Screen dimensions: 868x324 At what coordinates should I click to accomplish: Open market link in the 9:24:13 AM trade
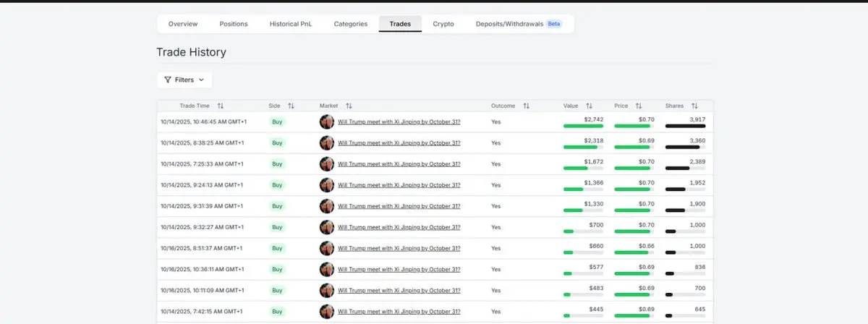(399, 185)
